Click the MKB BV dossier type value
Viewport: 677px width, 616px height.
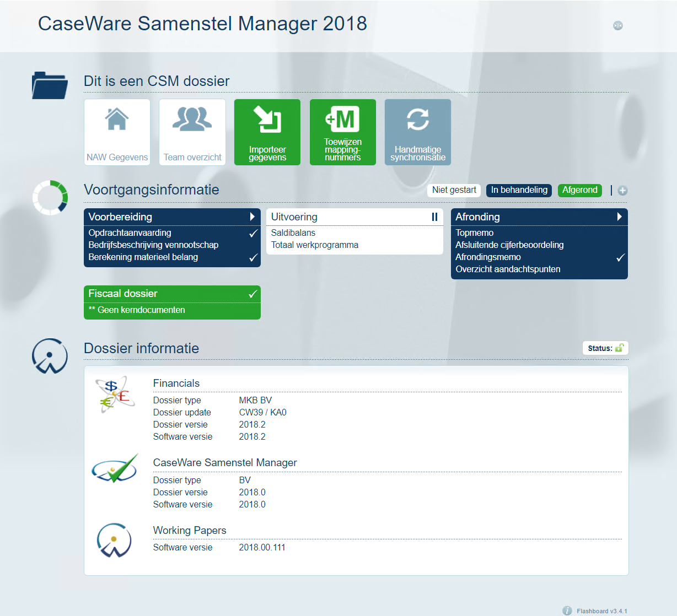point(255,401)
